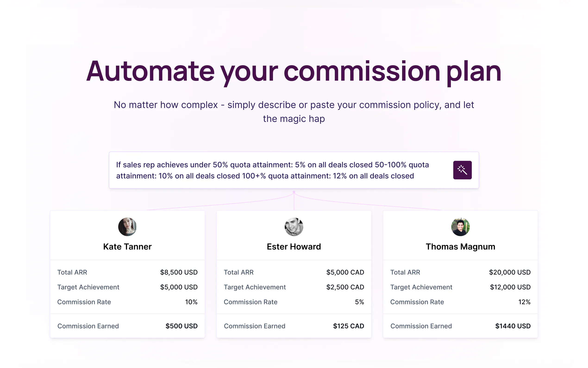
Task: Click Thomas Magnum's $1440 USD commission earned
Action: [x=513, y=326]
